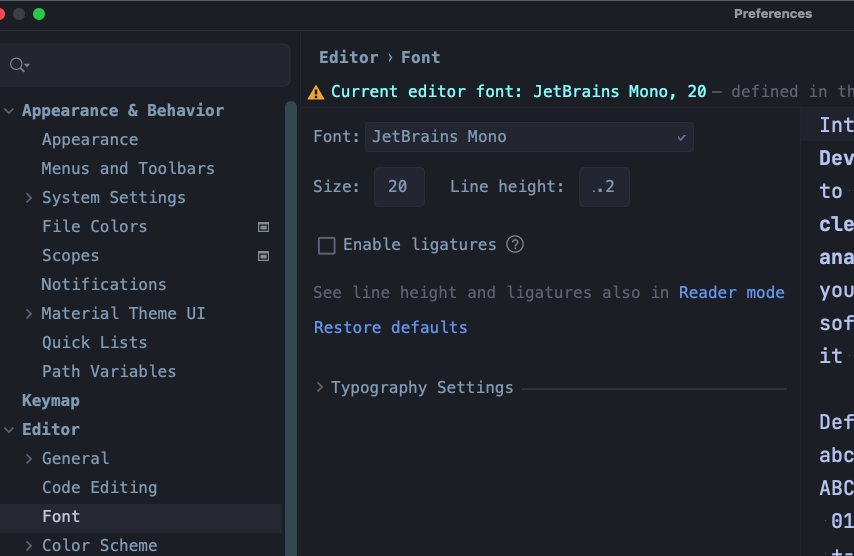Screen dimensions: 854x556
Task: Expand System Settings chevron
Action: tap(29, 198)
